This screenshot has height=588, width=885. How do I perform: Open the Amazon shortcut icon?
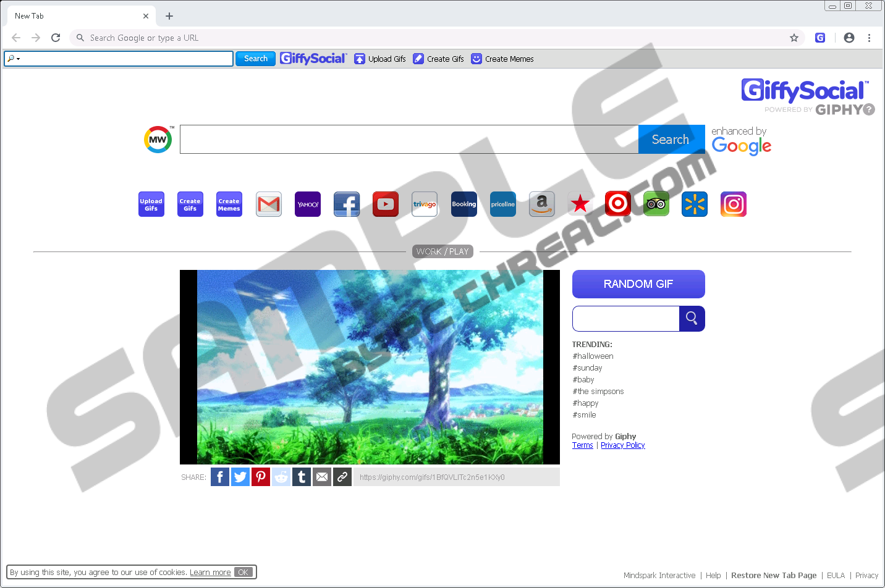(542, 204)
